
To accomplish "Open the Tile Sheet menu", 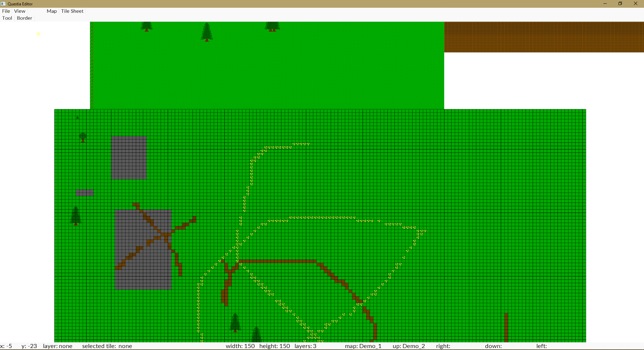I will coord(72,11).
